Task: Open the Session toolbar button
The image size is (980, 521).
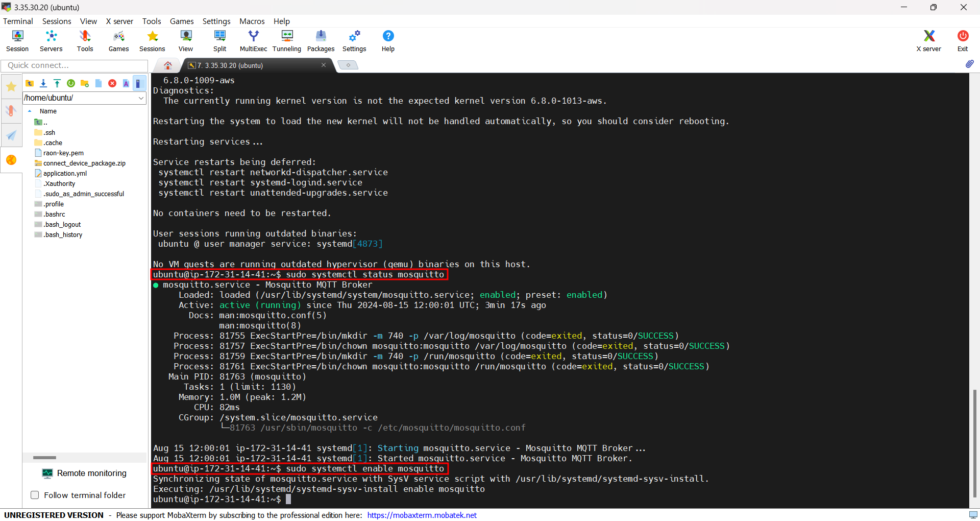Action: pyautogui.click(x=17, y=41)
